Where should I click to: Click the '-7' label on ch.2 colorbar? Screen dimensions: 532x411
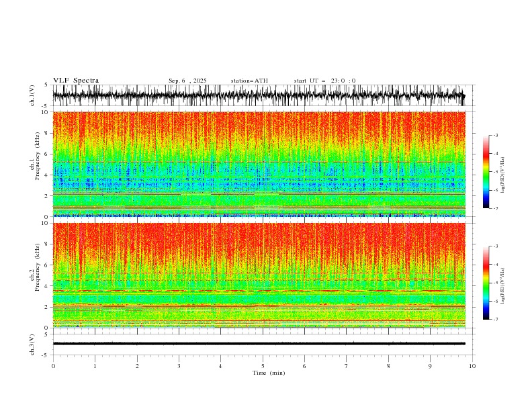[495, 320]
